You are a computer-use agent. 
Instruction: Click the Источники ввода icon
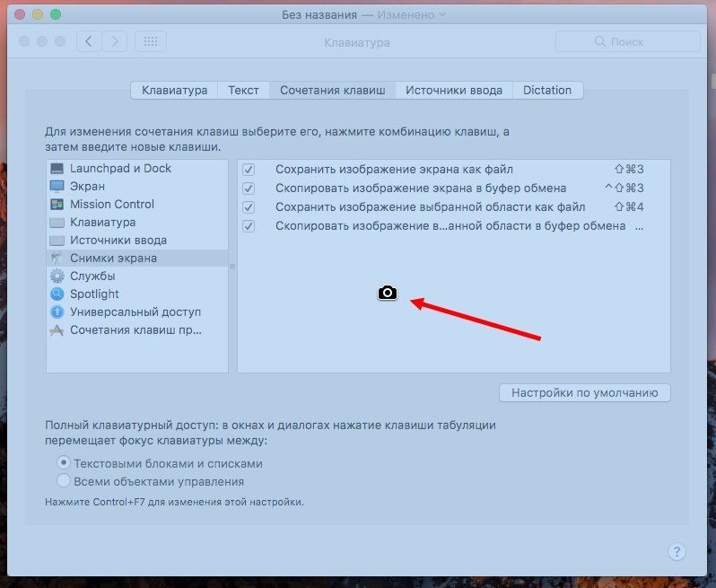pos(57,241)
